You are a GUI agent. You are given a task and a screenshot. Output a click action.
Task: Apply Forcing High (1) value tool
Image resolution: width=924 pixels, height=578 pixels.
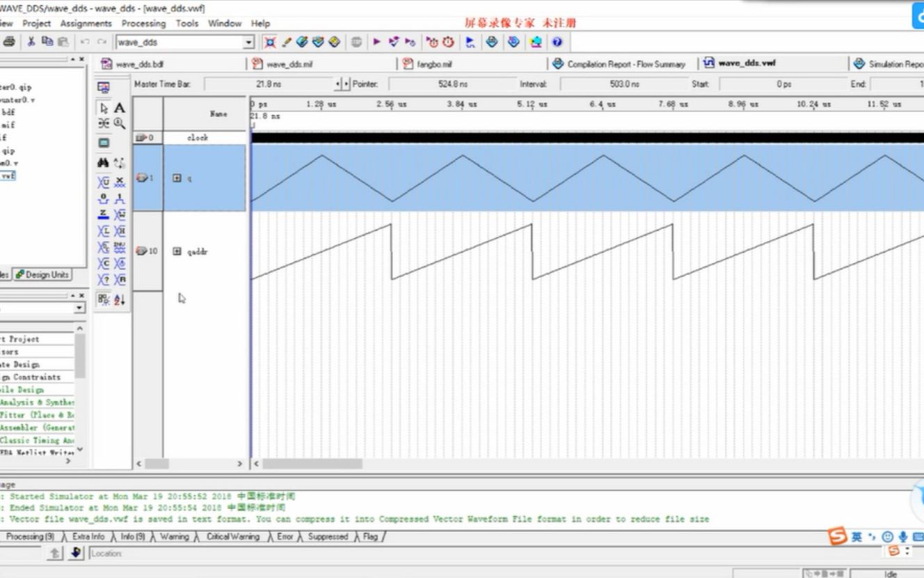(x=120, y=198)
